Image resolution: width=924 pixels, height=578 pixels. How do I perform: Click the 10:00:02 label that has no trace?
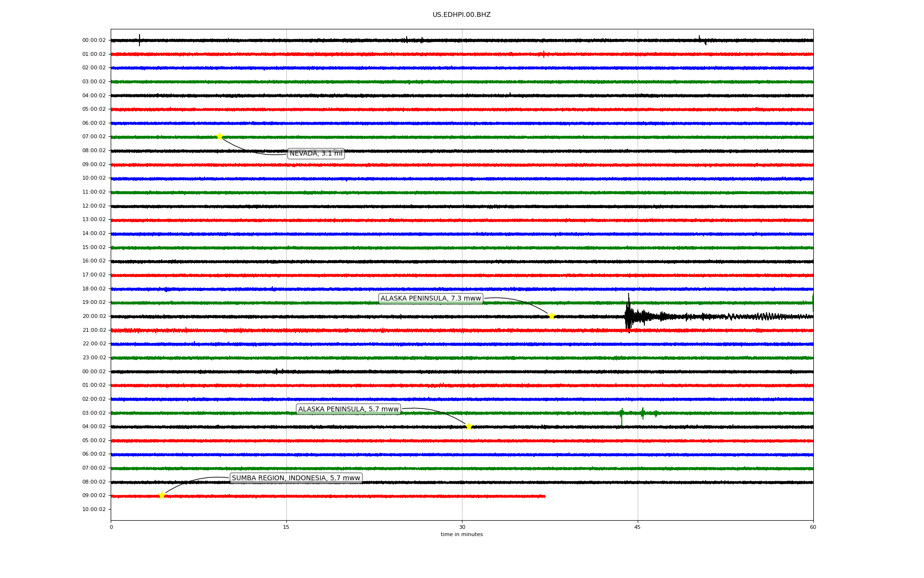click(x=94, y=510)
